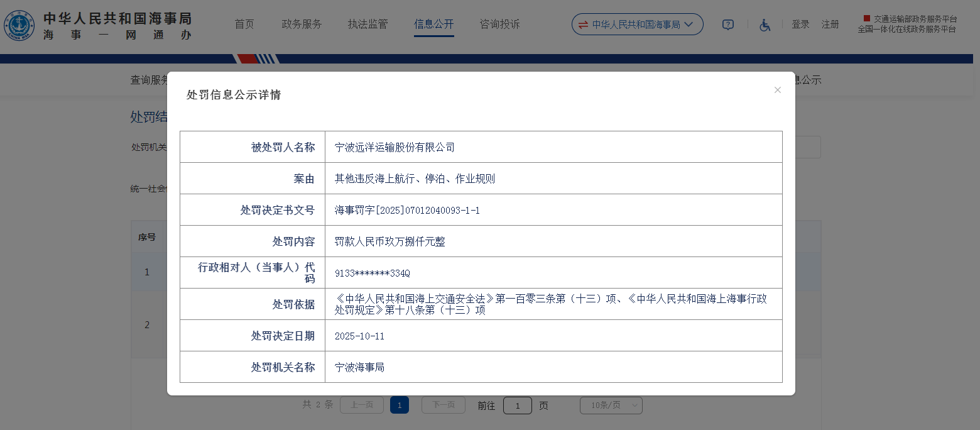The height and width of the screenshot is (430, 980).
Task: Click company name 宁波远洋运输股份有限公司
Action: tap(395, 147)
